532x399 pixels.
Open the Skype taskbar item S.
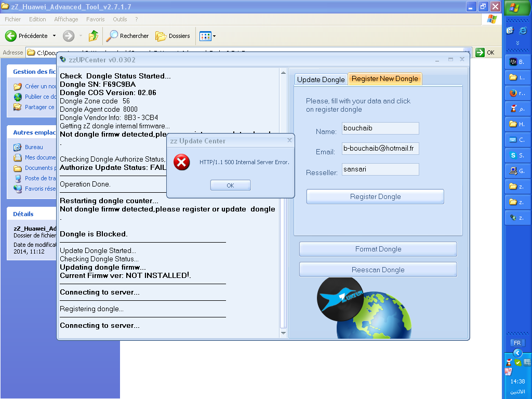pos(517,155)
